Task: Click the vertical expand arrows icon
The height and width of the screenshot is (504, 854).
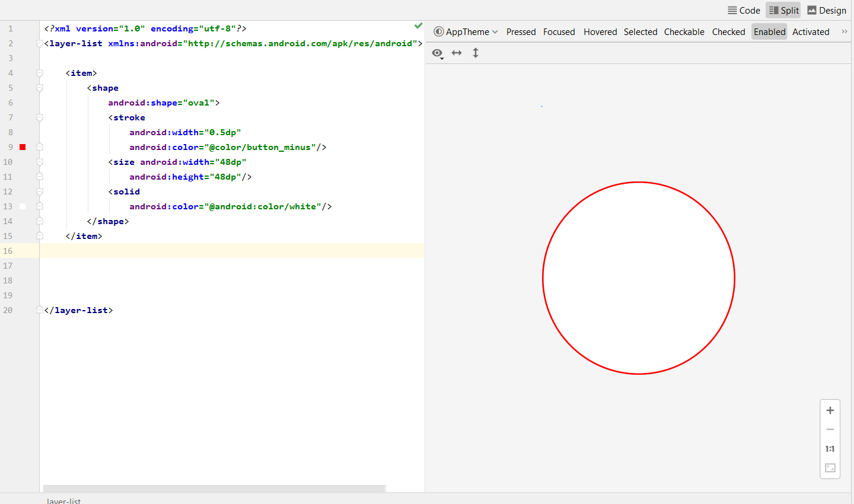Action: (476, 53)
